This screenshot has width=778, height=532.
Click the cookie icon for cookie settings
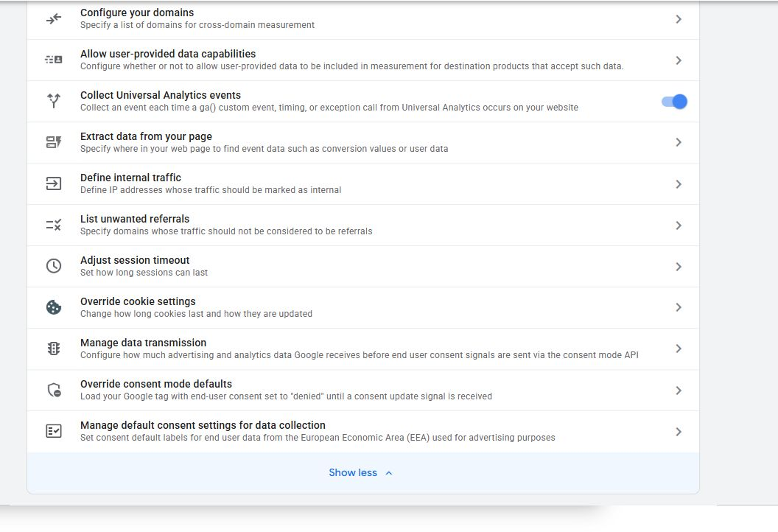54,307
